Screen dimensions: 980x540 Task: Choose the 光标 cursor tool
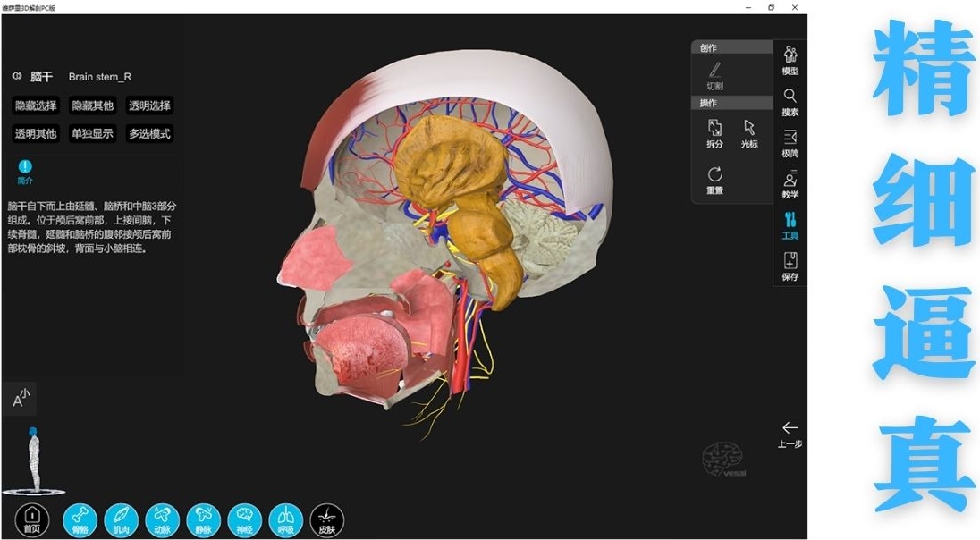[749, 134]
